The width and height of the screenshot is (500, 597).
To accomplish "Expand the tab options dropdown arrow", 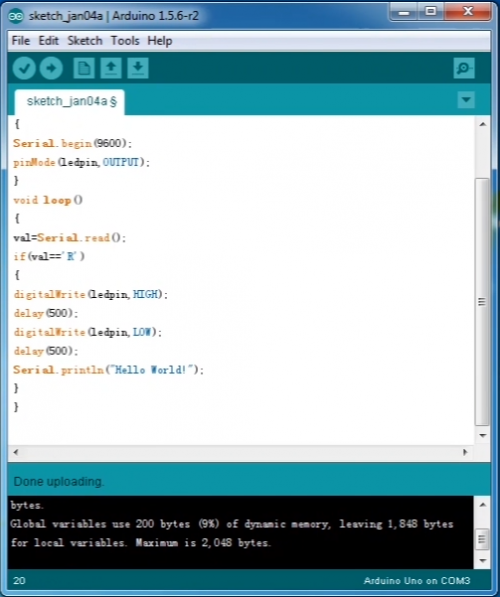I will tap(466, 100).
